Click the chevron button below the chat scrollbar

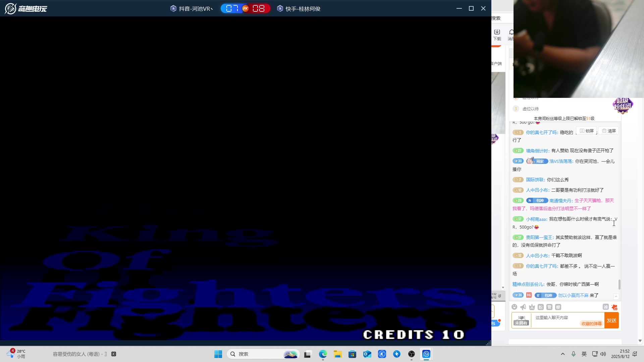click(x=616, y=297)
